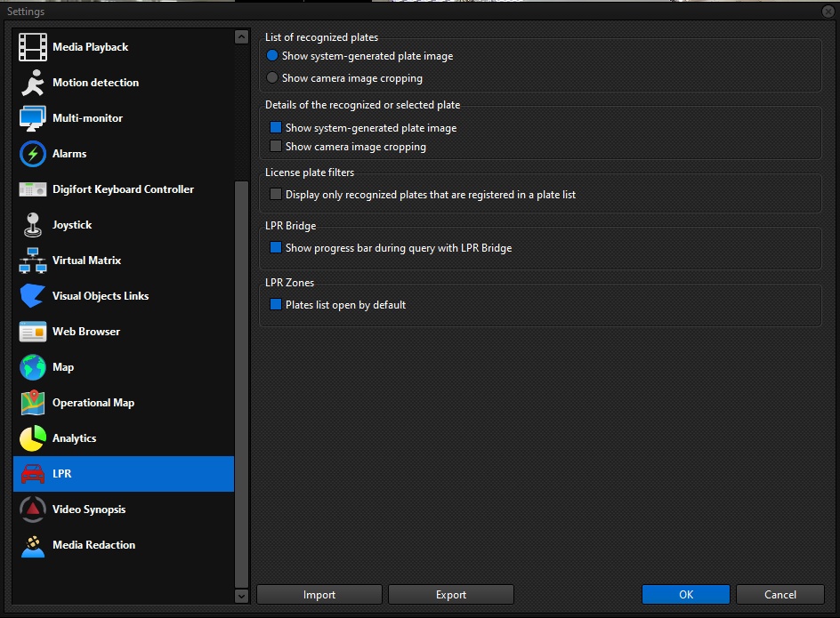Click the Media Playback film strip icon
Screen dimensions: 840x618
(33, 47)
